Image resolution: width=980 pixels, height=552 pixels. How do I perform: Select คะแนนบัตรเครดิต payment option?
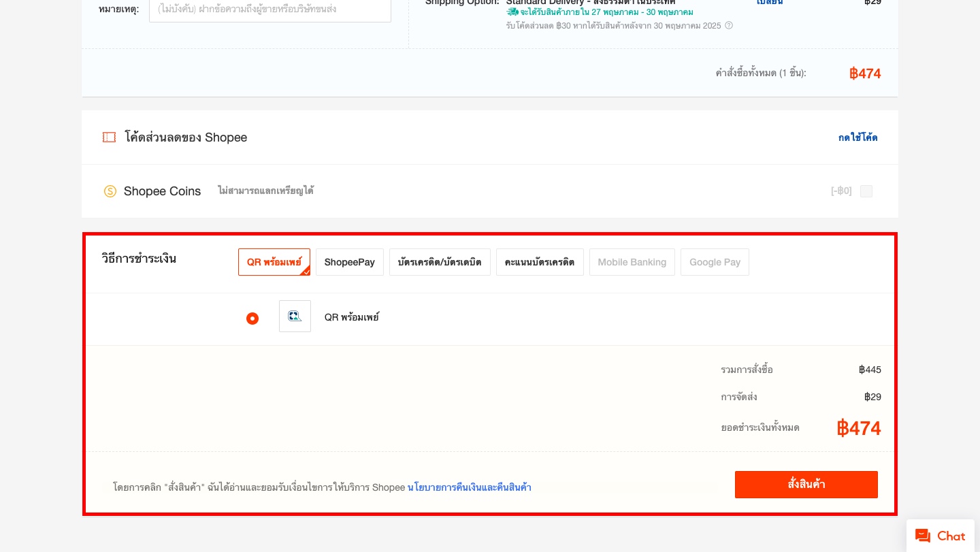(540, 262)
